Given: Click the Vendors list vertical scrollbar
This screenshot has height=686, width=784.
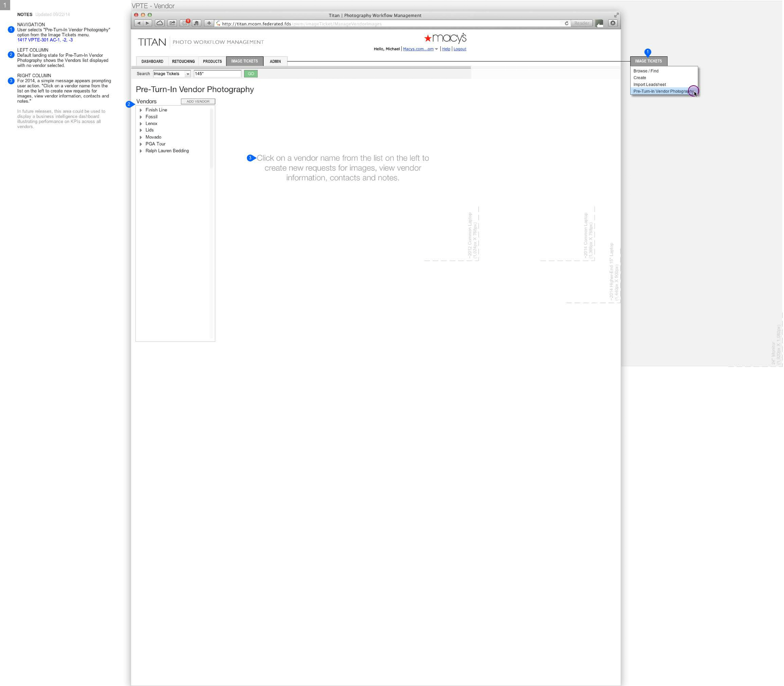Looking at the screenshot, I should (212, 138).
